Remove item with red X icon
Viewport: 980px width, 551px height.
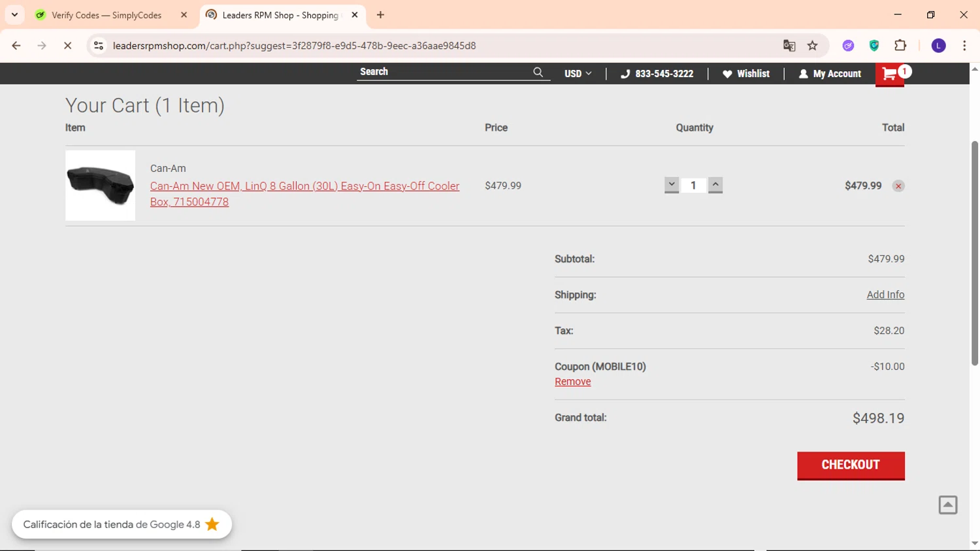pyautogui.click(x=898, y=186)
